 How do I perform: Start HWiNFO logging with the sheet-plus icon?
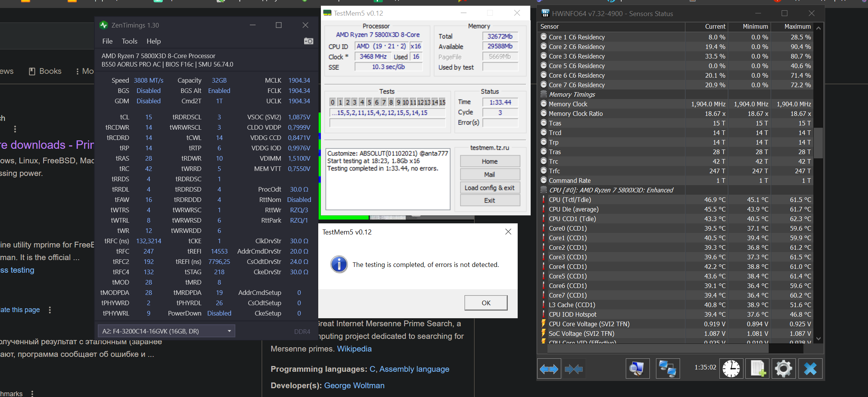click(758, 369)
